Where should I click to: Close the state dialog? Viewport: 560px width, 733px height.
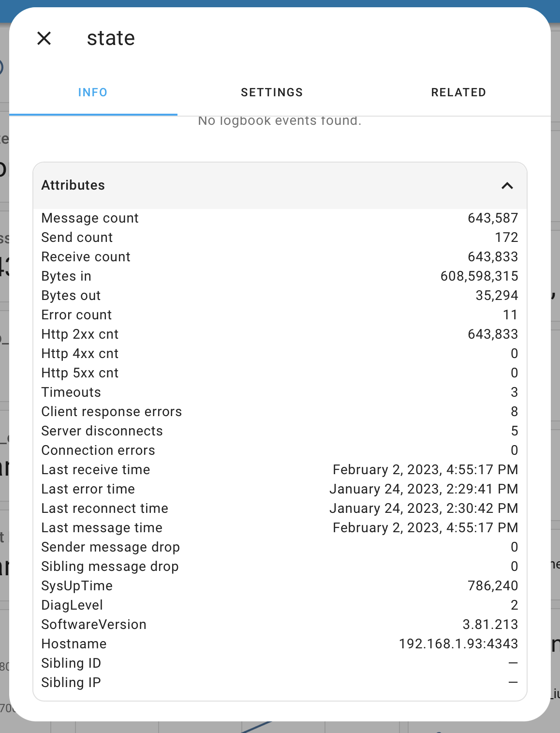coord(44,38)
